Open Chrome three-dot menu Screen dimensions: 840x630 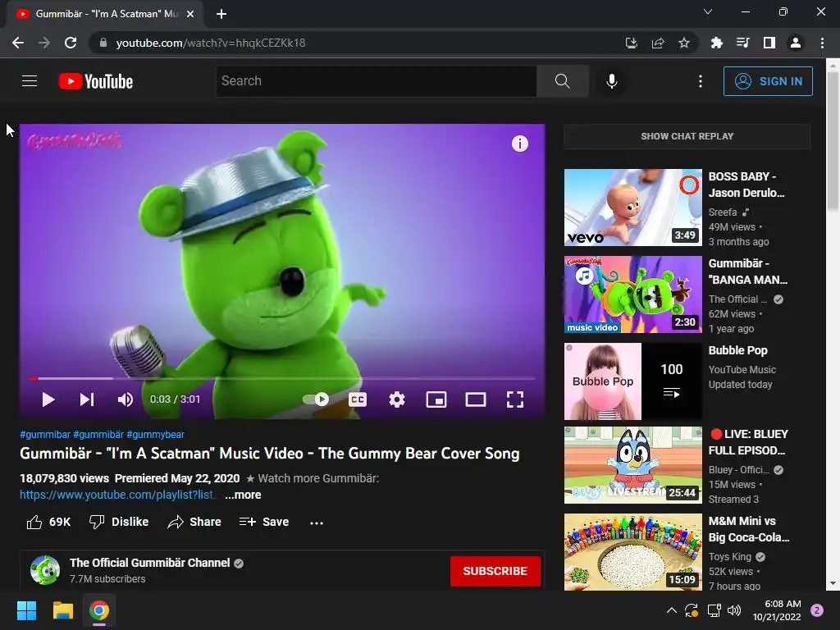[x=822, y=43]
